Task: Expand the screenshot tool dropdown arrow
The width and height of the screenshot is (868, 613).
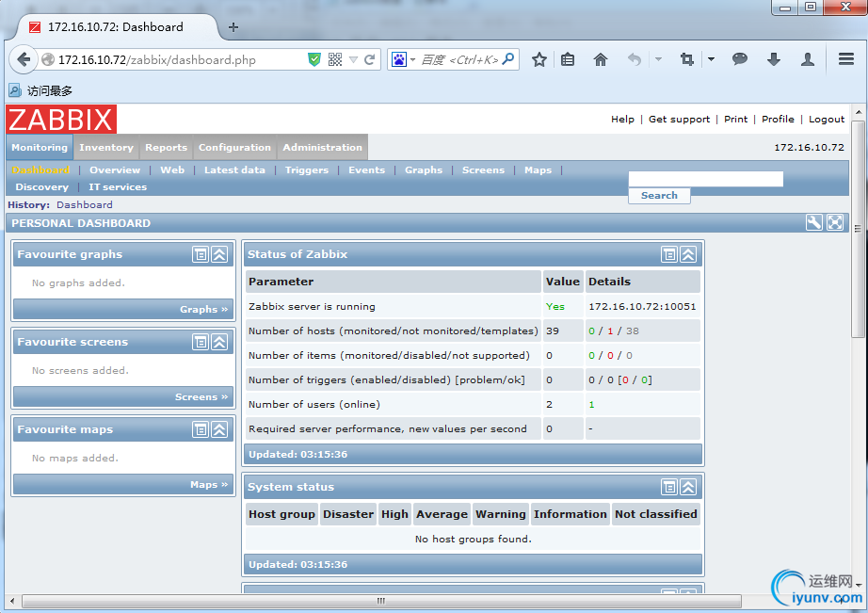Action: click(x=711, y=58)
